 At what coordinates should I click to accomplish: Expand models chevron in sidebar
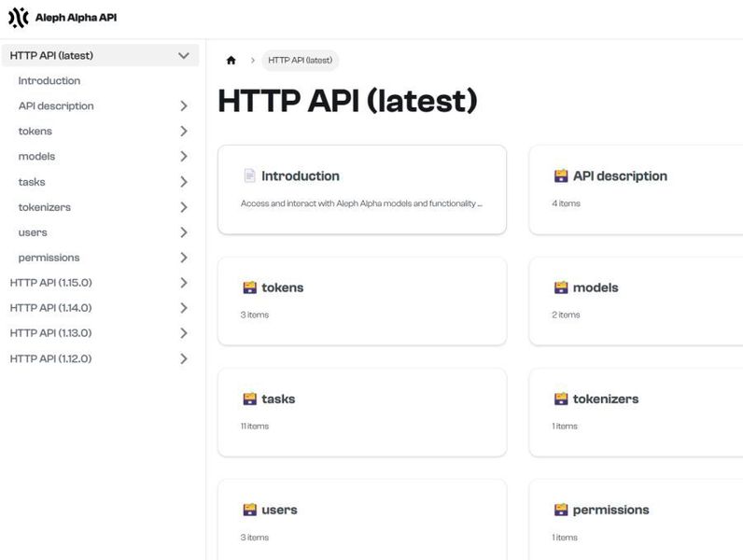[184, 156]
